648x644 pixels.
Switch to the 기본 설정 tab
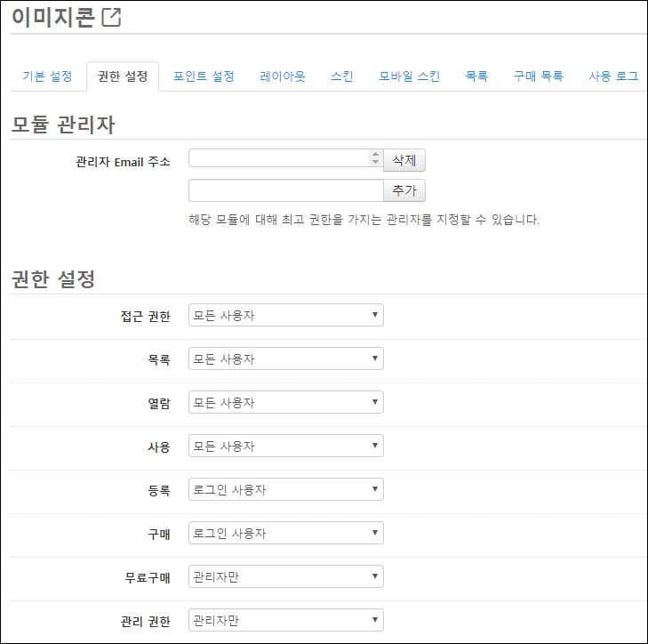[47, 76]
